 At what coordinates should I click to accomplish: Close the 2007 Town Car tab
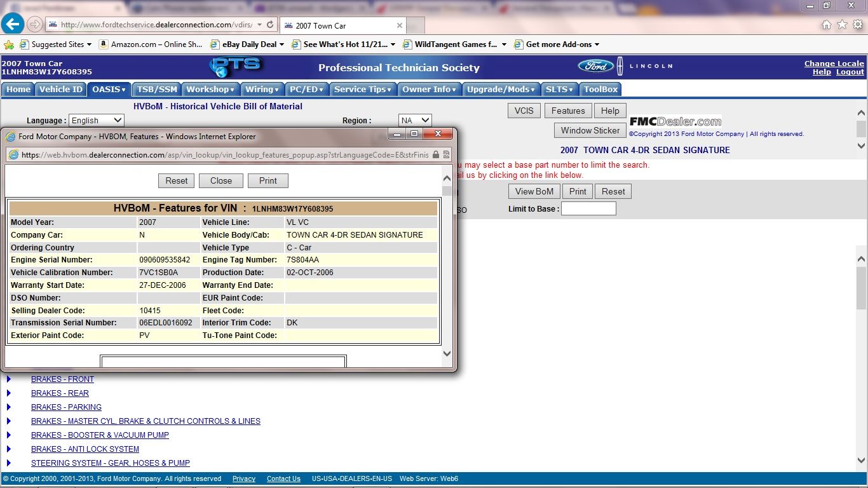coord(399,26)
